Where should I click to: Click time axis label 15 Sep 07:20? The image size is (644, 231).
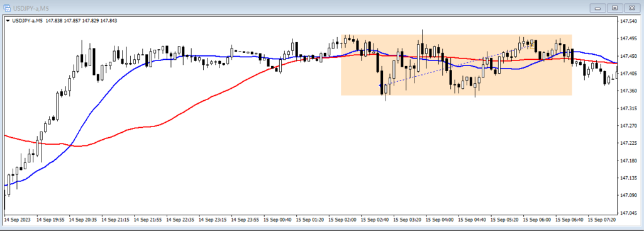602,220
